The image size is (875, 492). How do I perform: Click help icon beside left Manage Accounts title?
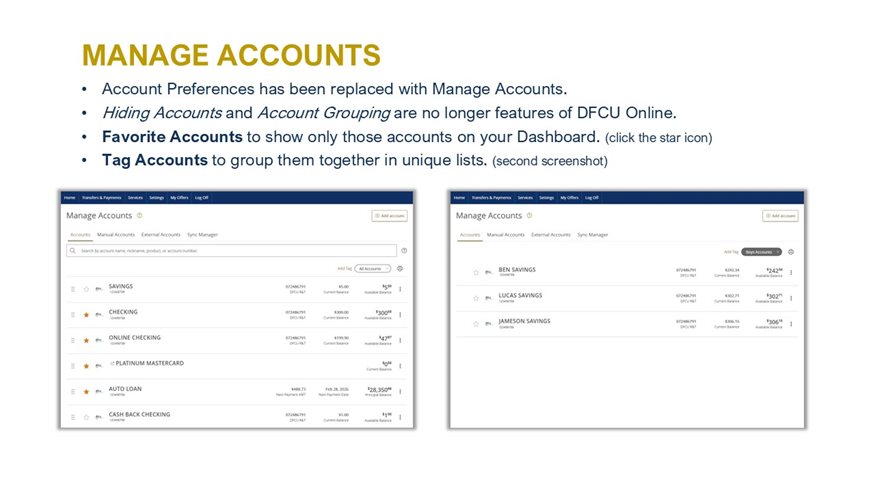(x=140, y=215)
